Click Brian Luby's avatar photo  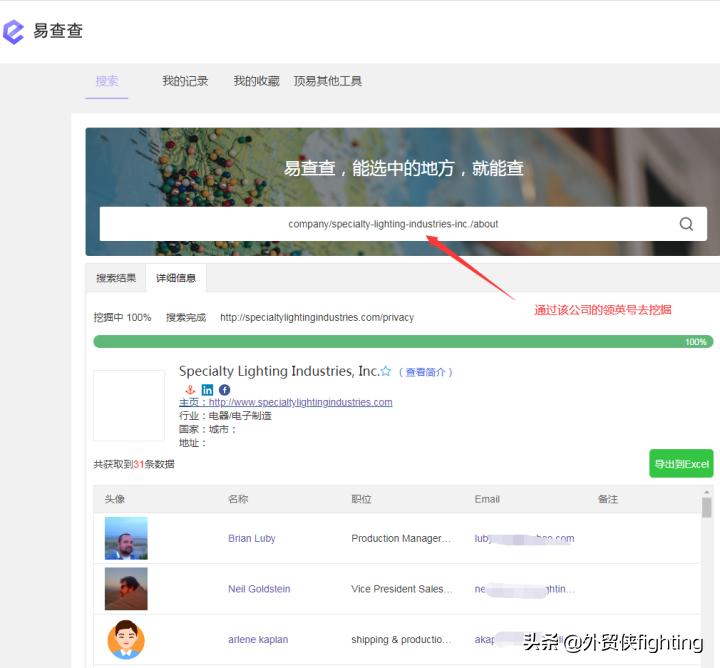click(126, 538)
